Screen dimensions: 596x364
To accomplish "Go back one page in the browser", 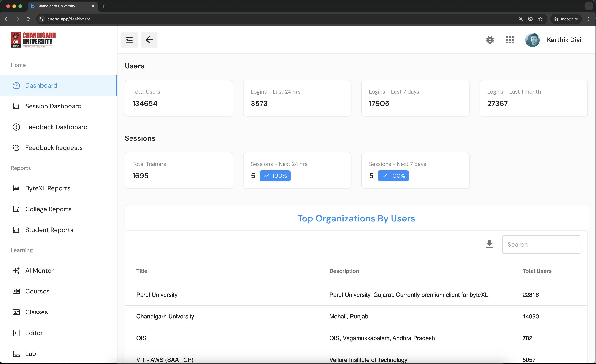I will tap(7, 19).
